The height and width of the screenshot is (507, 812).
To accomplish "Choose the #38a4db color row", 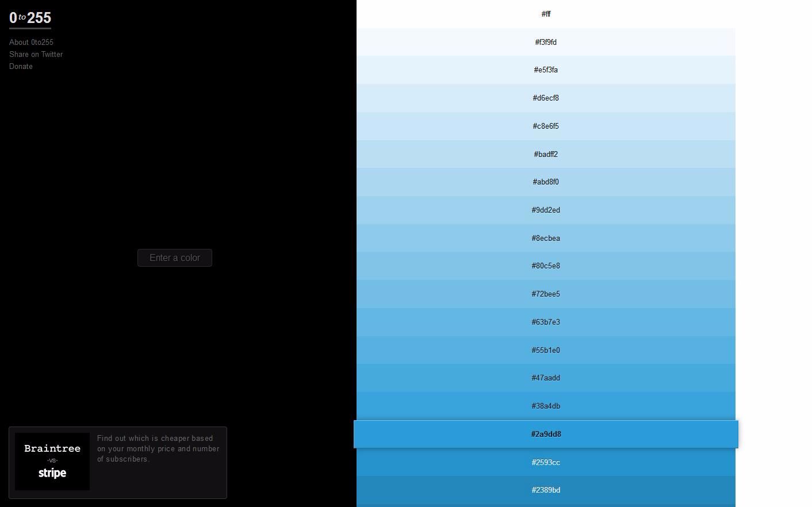I will click(x=546, y=406).
